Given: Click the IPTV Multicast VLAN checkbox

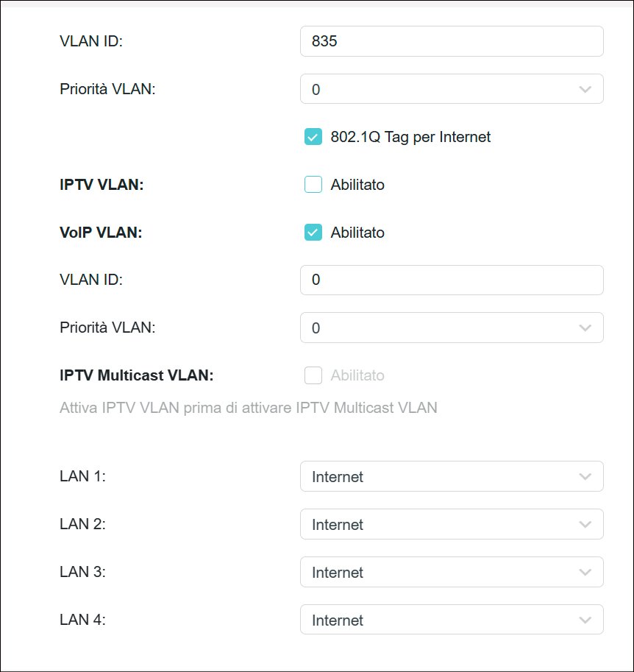Looking at the screenshot, I should pyautogui.click(x=313, y=375).
